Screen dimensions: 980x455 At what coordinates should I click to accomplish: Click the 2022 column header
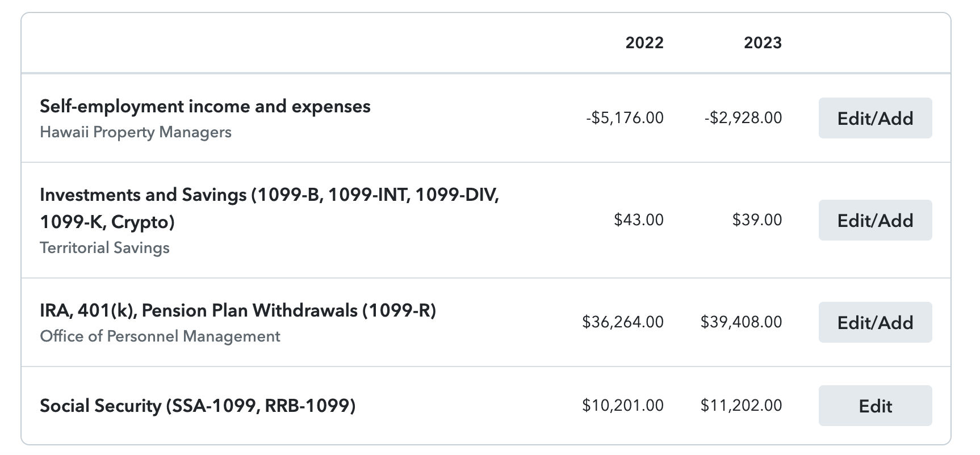[x=644, y=43]
